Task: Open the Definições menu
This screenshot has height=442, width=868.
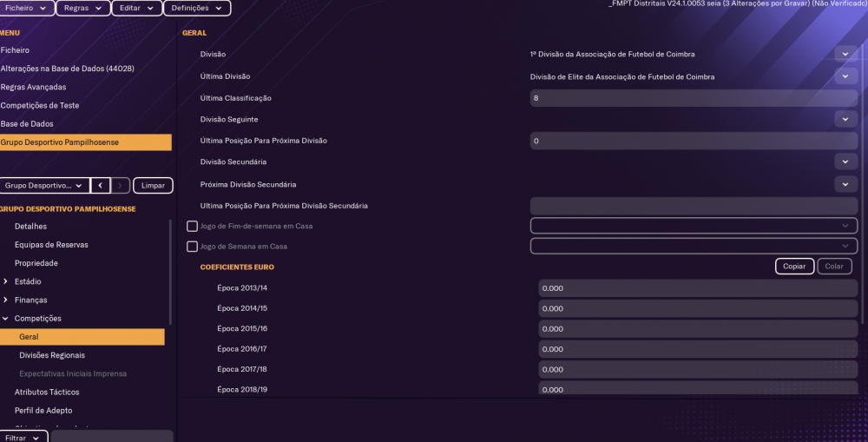Action: (x=196, y=8)
